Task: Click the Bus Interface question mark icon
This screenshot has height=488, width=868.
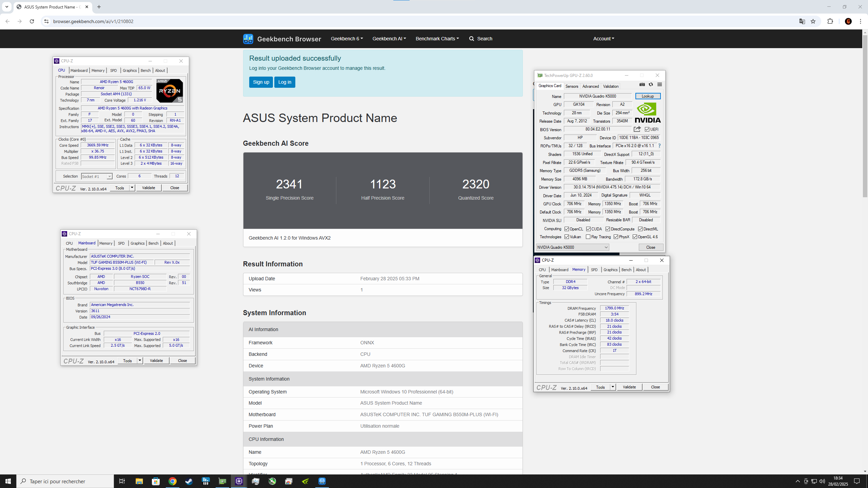Action: (659, 146)
